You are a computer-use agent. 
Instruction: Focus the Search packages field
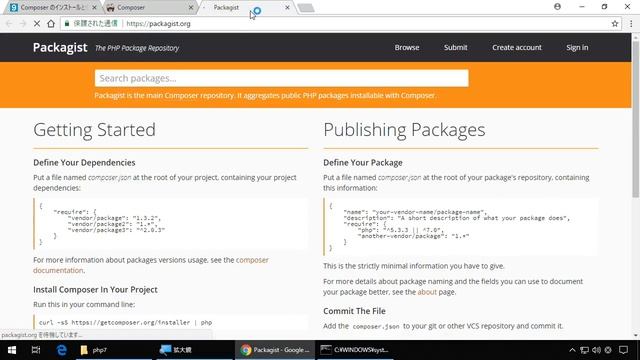282,78
